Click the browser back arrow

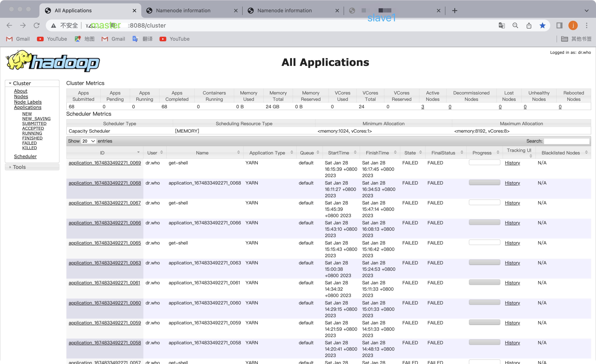pyautogui.click(x=9, y=25)
